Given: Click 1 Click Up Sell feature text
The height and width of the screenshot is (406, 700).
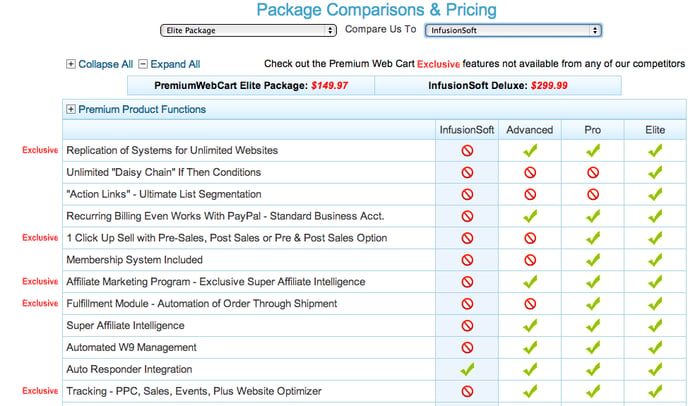Looking at the screenshot, I should click(227, 238).
